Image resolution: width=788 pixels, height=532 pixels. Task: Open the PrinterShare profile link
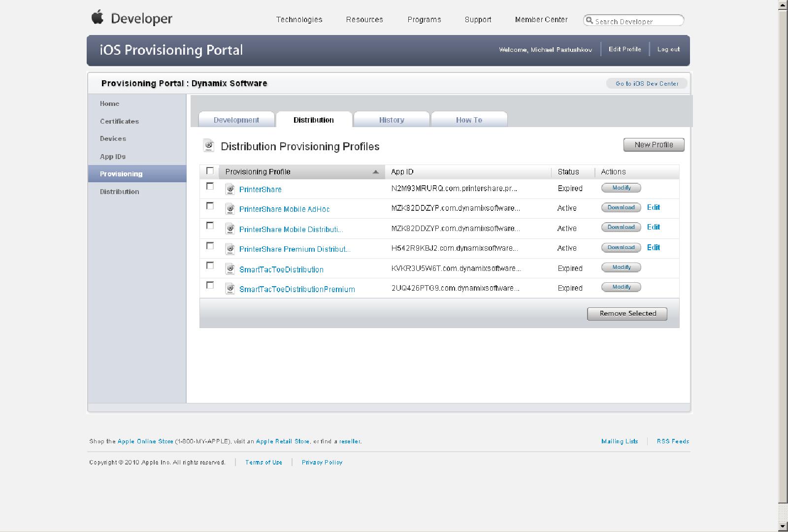[261, 189]
